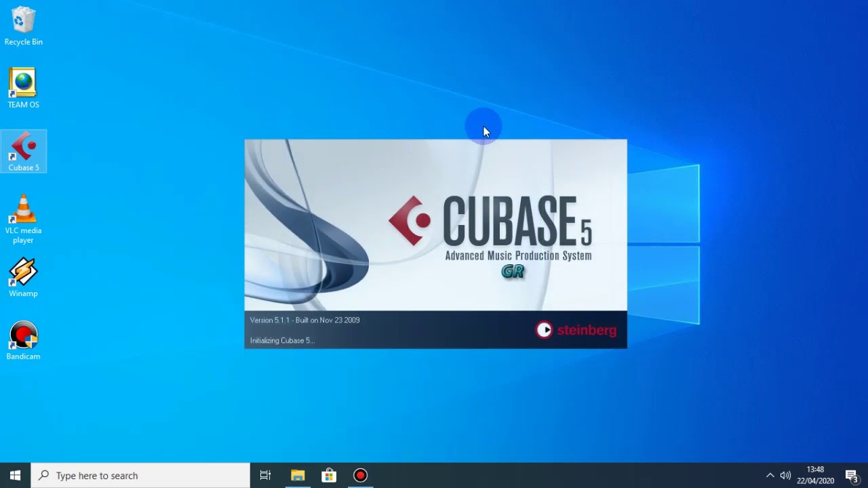Open File Explorer from taskbar
Image resolution: width=868 pixels, height=488 pixels.
298,475
